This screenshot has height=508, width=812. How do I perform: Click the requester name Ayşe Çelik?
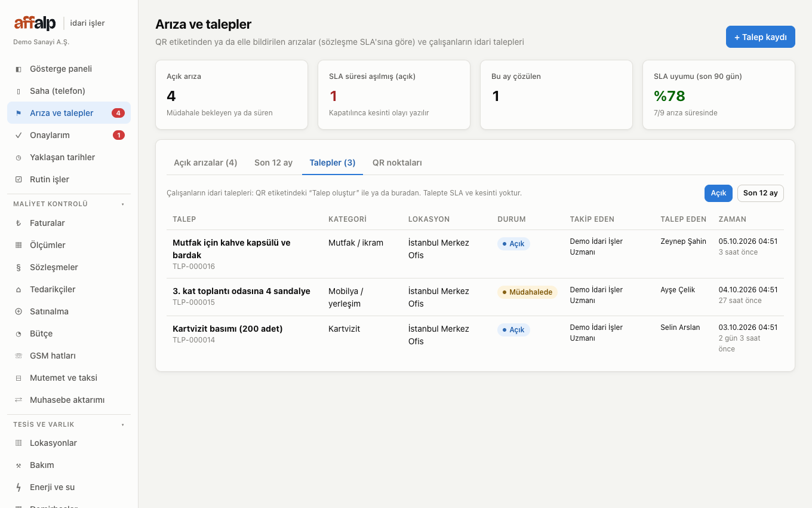coord(678,290)
